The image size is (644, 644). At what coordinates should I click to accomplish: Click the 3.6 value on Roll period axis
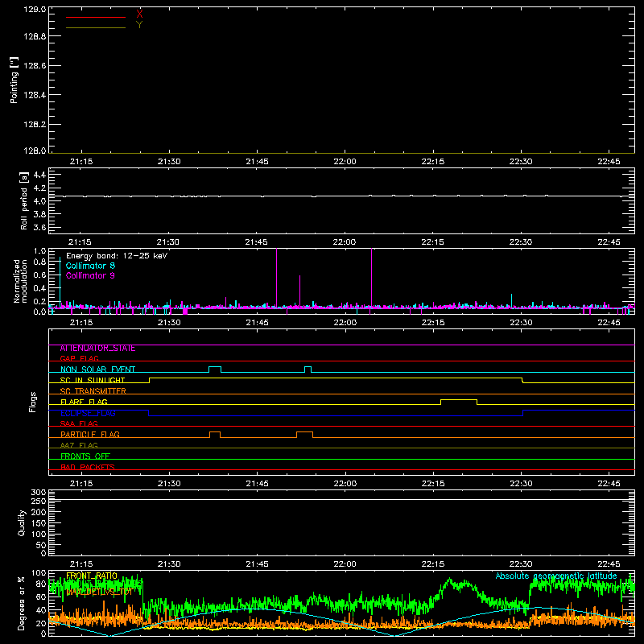coord(39,227)
